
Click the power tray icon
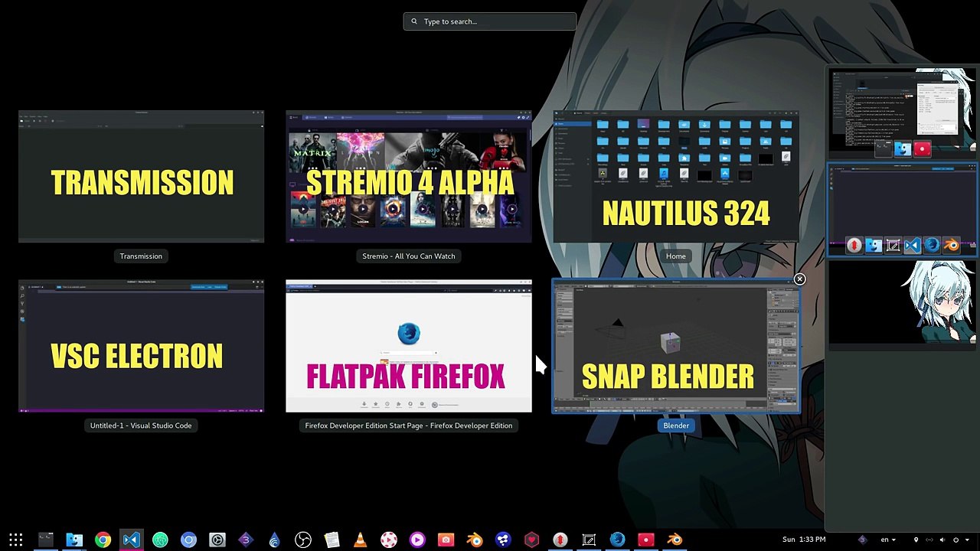(x=955, y=540)
